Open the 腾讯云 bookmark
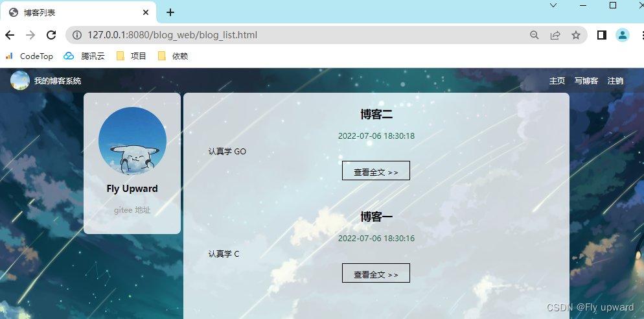The image size is (644, 319). (84, 56)
